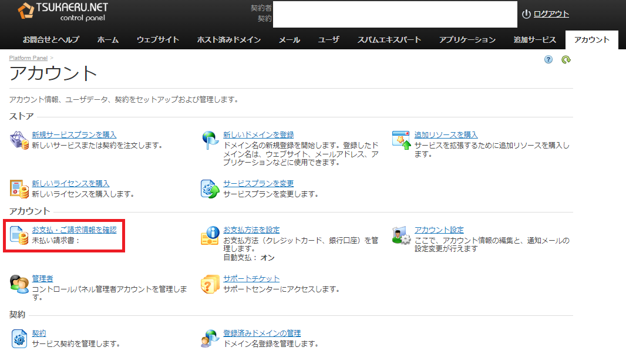This screenshot has height=364, width=626.
Task: Open the 追加サービス tab
Action: point(535,40)
